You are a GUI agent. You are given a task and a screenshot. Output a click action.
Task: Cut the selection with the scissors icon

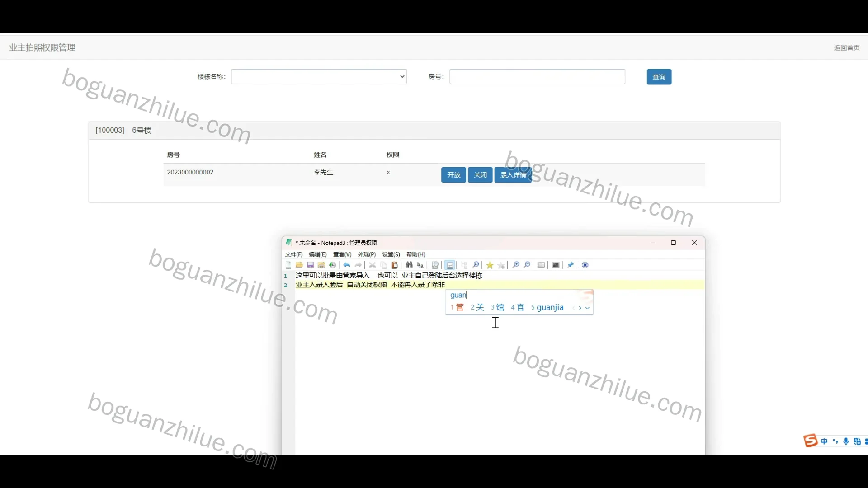coord(373,265)
